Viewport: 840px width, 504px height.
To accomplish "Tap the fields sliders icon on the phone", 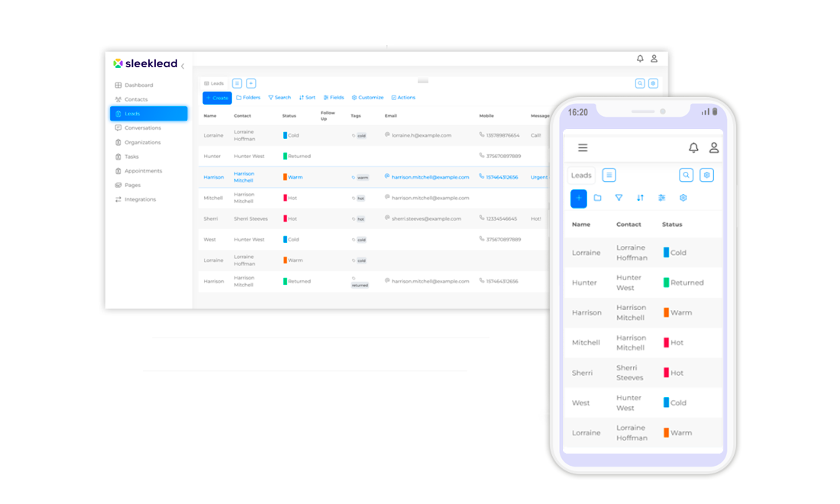I will (661, 198).
